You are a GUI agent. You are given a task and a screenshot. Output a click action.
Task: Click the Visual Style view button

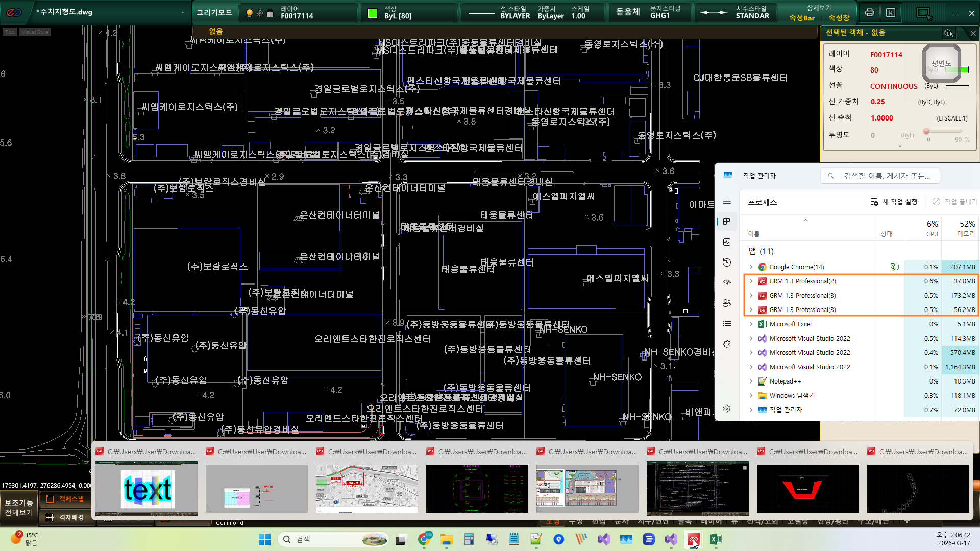click(x=35, y=32)
